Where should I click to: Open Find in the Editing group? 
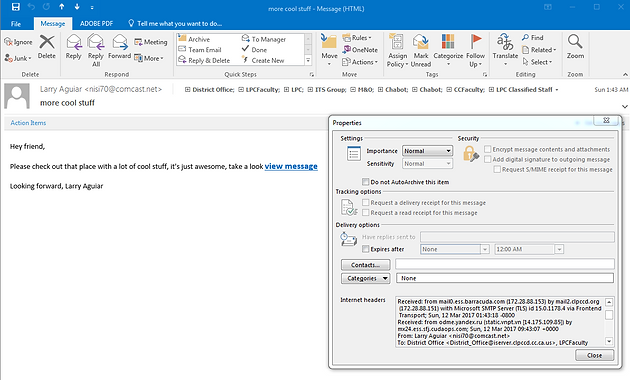pyautogui.click(x=533, y=37)
